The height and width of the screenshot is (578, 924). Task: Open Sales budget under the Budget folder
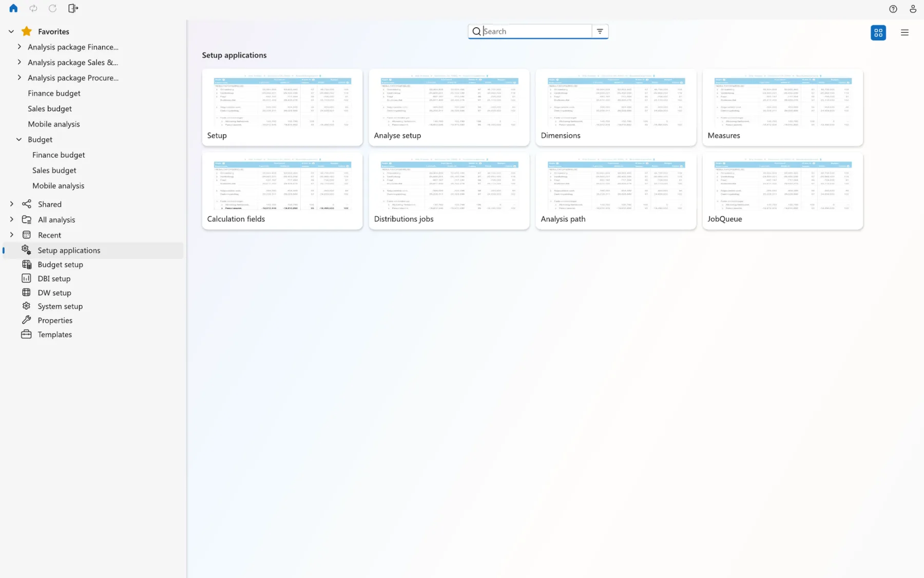pyautogui.click(x=54, y=170)
